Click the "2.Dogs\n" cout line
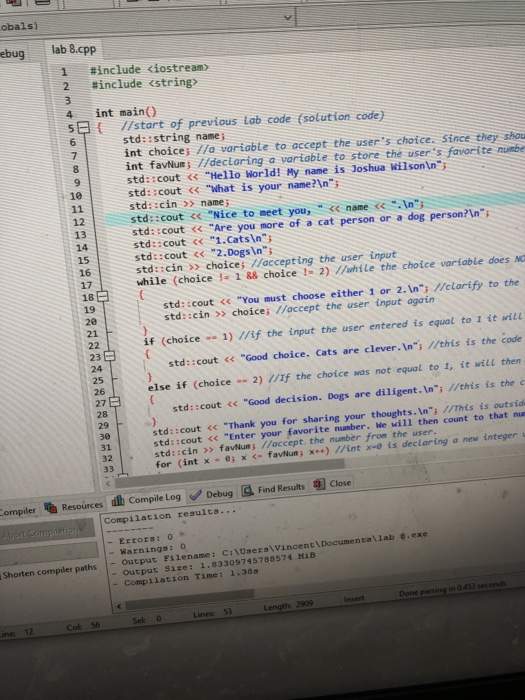Screen dimensions: 525x700 [204, 254]
